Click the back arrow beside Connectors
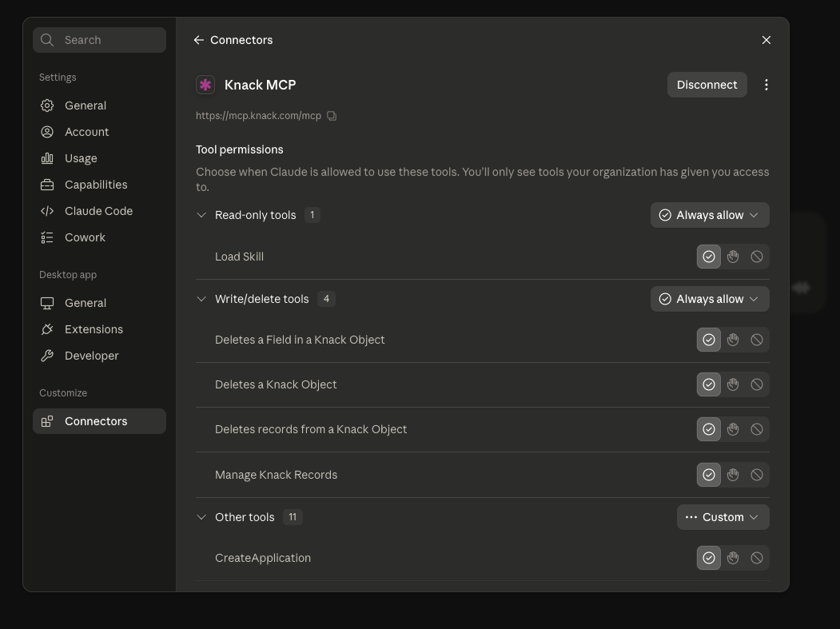 pyautogui.click(x=199, y=40)
